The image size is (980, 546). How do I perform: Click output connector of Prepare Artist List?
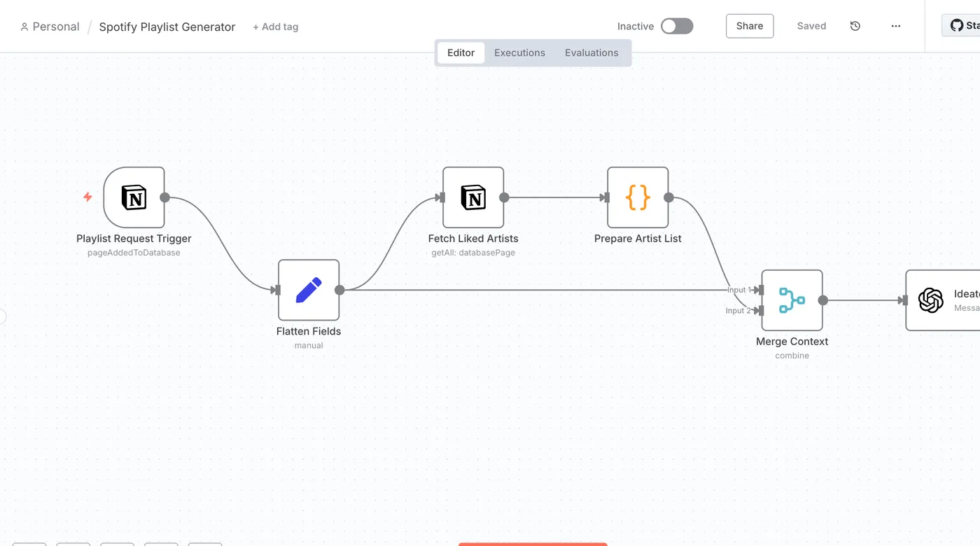coord(668,197)
